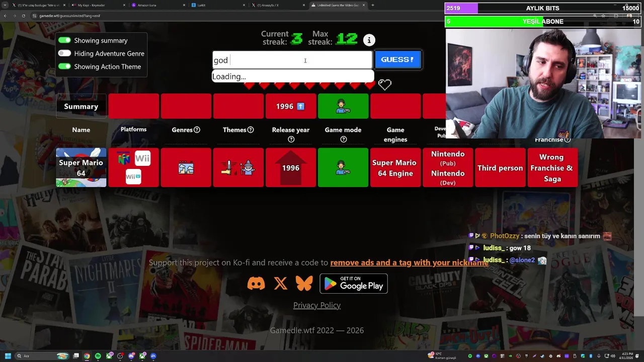Toggle the Showing Action Theme switch
This screenshot has height=362, width=644.
pyautogui.click(x=64, y=66)
